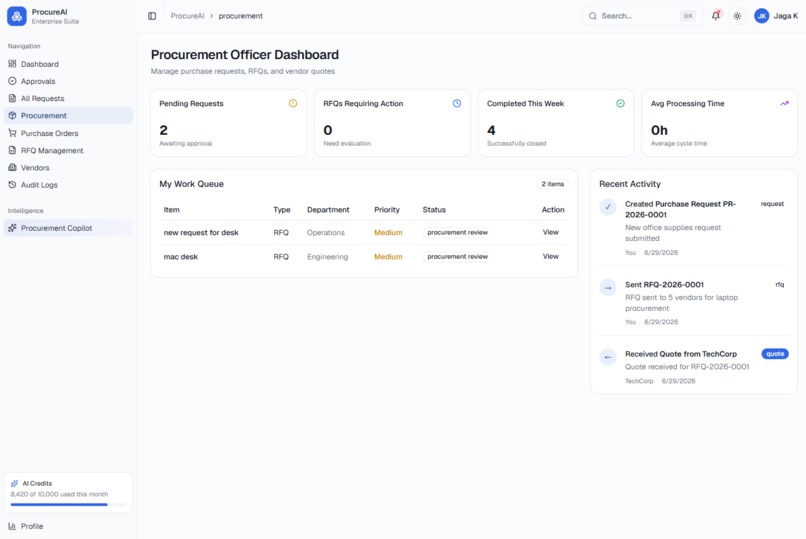Click the Completed This Week check icon
The width and height of the screenshot is (806, 539).
pyautogui.click(x=620, y=103)
